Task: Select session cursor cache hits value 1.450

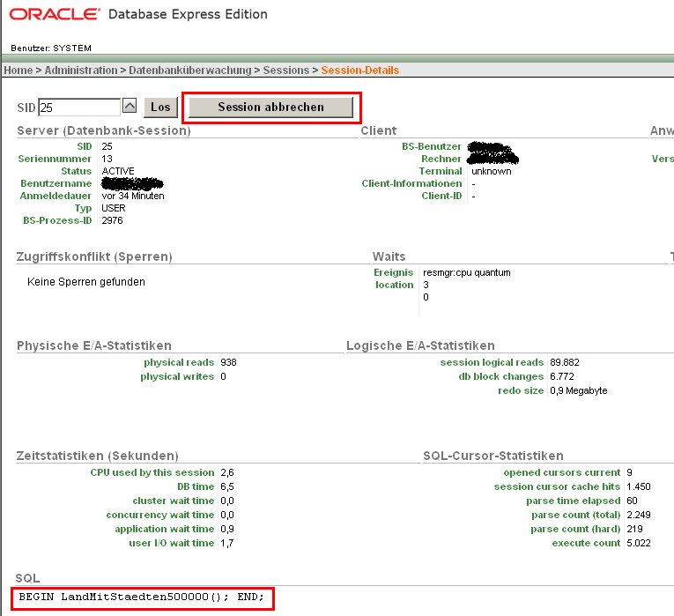Action: (639, 486)
